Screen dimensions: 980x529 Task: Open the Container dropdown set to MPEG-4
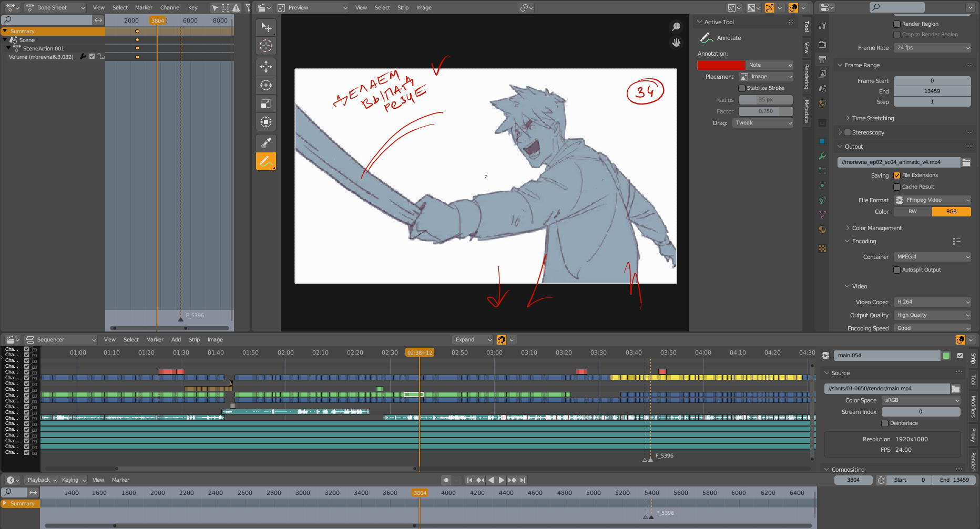[932, 256]
